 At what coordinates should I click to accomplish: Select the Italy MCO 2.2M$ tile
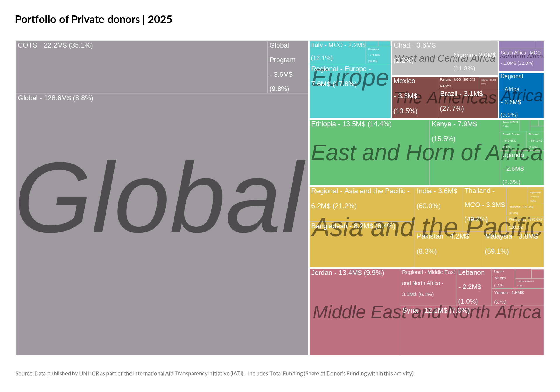tap(337, 53)
